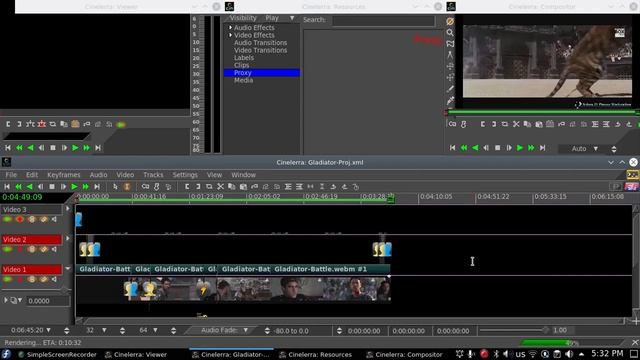Click fast reverse in main timeline transport
640x360 pixels.
(x=18, y=187)
